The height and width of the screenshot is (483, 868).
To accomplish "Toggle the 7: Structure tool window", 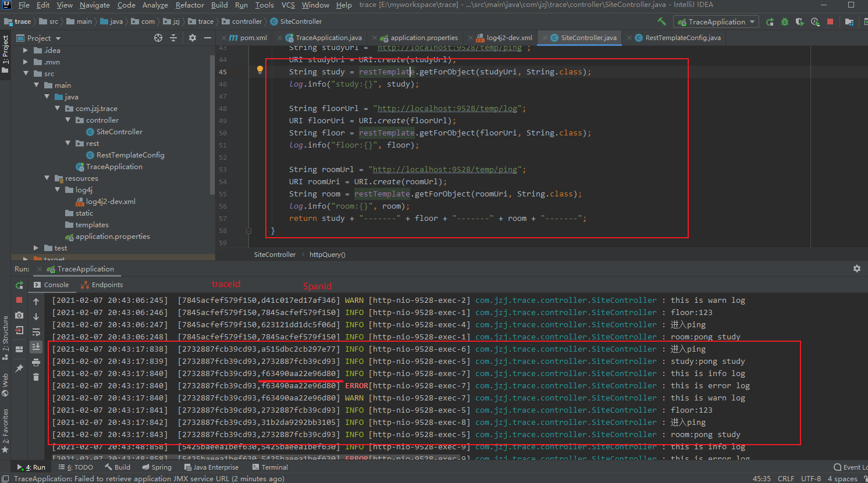I will click(x=5, y=338).
